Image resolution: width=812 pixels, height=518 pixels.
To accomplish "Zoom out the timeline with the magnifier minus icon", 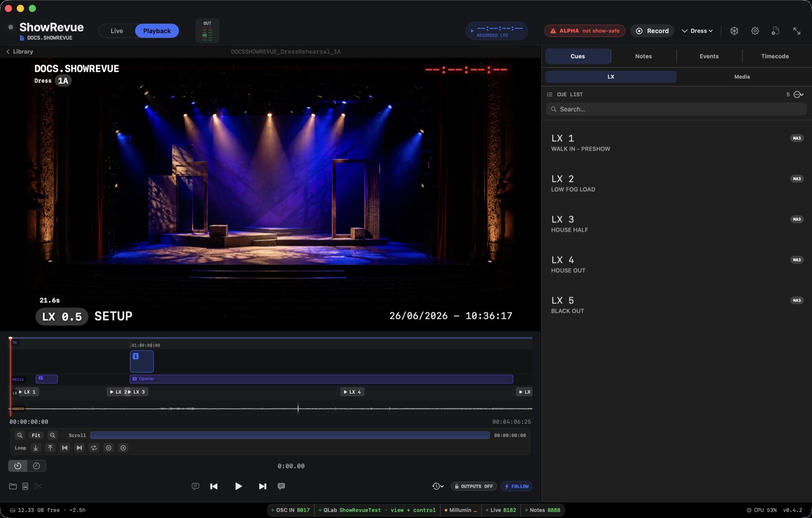I will (x=19, y=435).
